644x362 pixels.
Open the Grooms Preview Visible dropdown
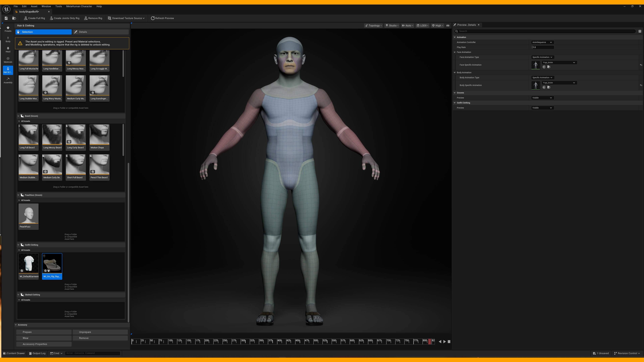click(x=542, y=98)
